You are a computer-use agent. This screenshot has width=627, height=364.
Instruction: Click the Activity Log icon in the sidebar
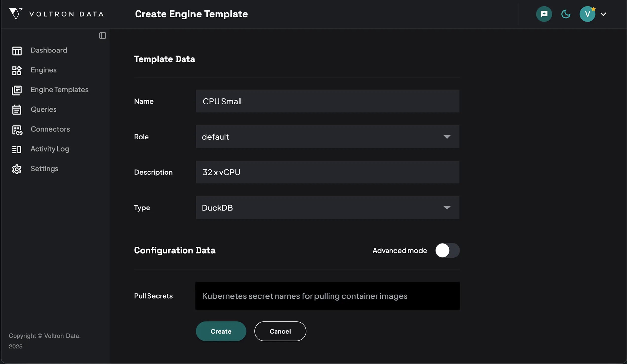(17, 149)
